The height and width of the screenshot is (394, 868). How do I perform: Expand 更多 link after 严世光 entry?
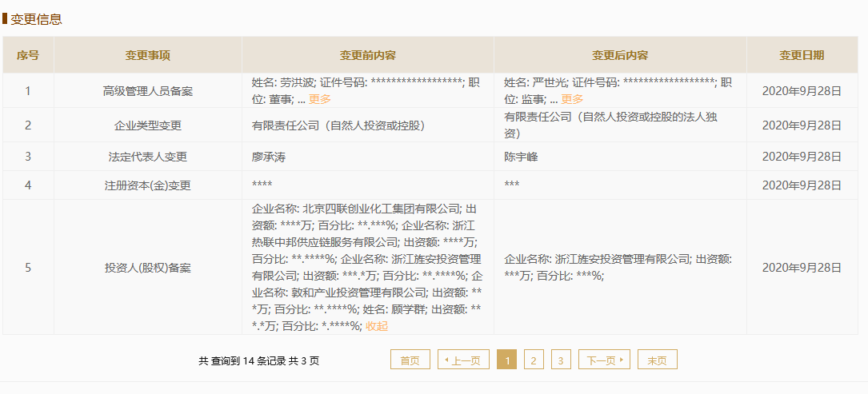pos(572,100)
